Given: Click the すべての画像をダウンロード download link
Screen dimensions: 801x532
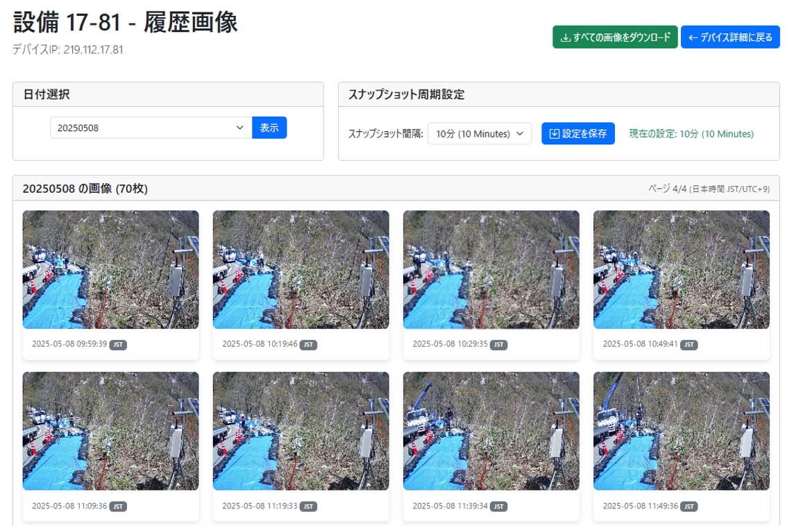Looking at the screenshot, I should coord(614,36).
